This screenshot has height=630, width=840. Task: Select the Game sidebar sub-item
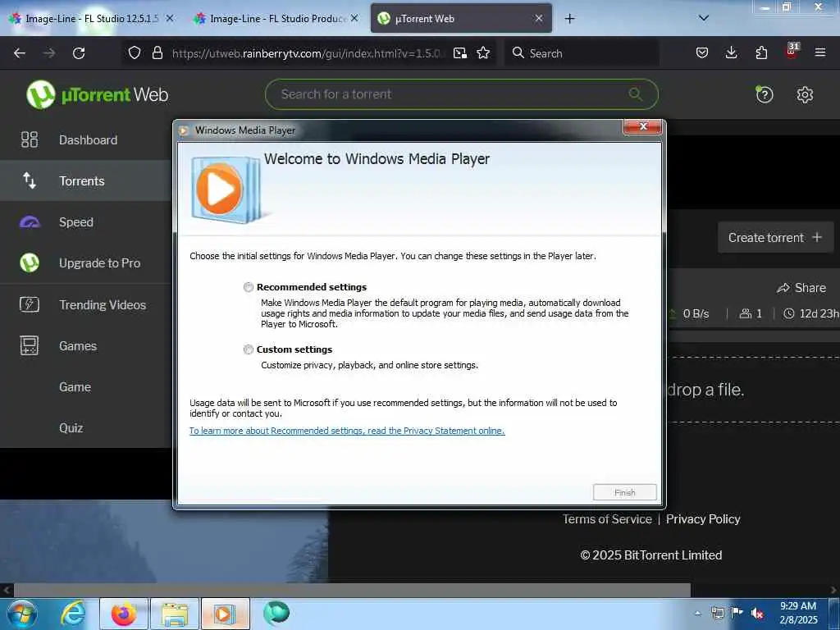point(75,387)
